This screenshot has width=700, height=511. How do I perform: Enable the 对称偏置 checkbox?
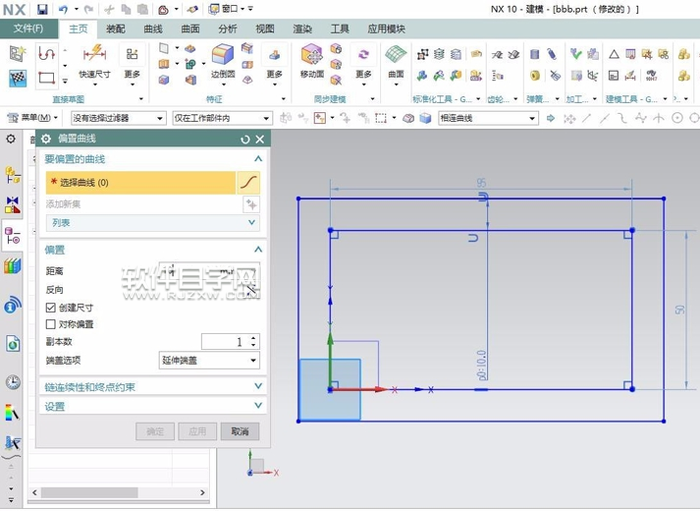[51, 324]
